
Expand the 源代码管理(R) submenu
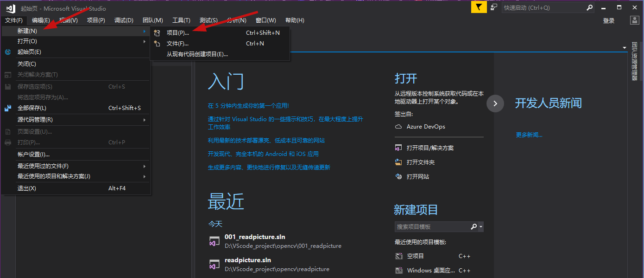[145, 120]
